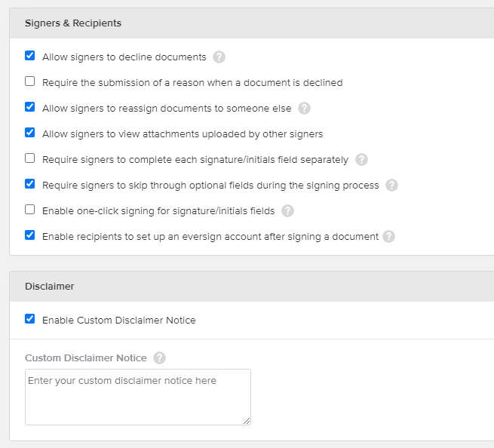Click help icon beside Custom Disclaimer Notice label
Image resolution: width=494 pixels, height=448 pixels.
coord(159,357)
